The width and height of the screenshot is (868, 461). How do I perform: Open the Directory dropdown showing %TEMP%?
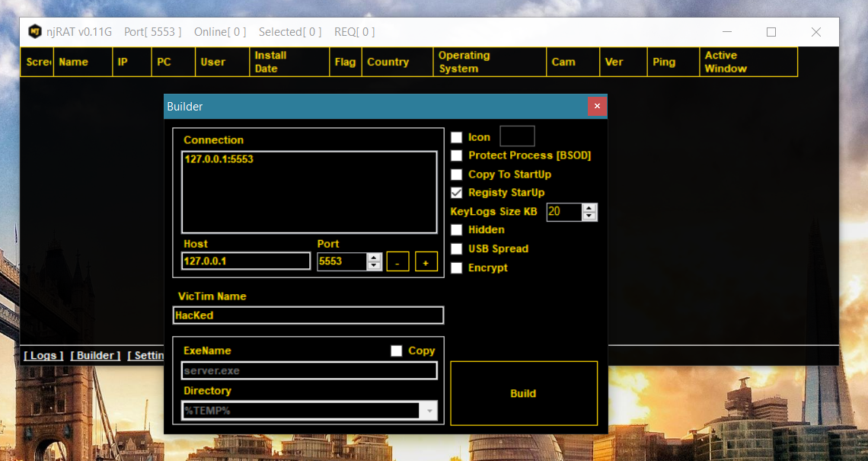point(429,411)
